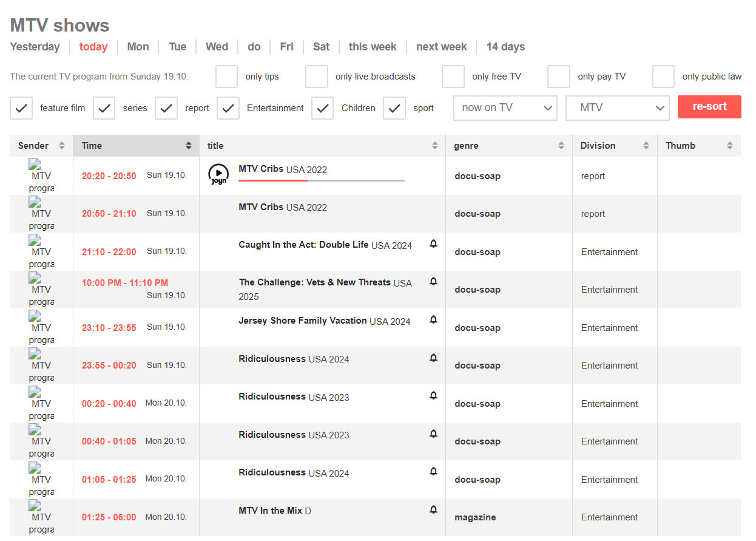This screenshot has width=756, height=541.
Task: Show Sat schedule
Action: (x=322, y=47)
